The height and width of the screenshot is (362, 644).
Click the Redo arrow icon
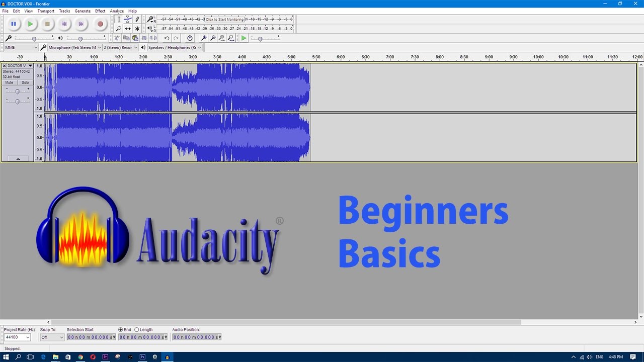pos(176,38)
